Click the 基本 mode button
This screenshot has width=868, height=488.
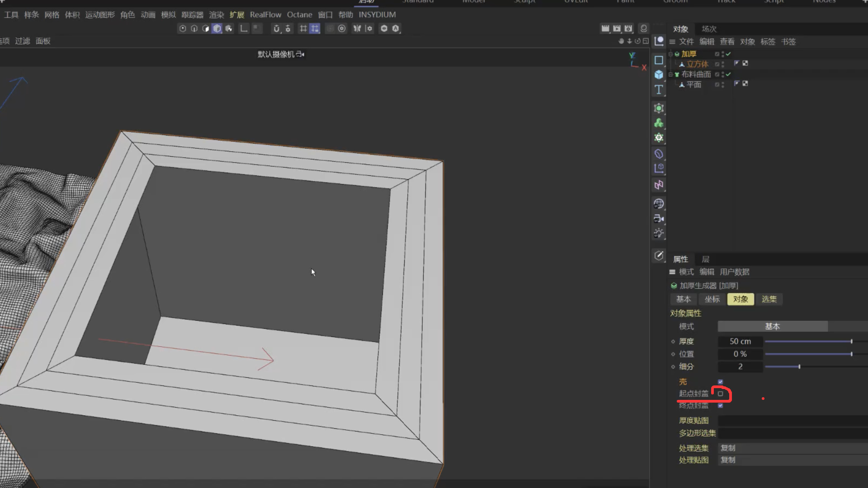click(x=772, y=326)
